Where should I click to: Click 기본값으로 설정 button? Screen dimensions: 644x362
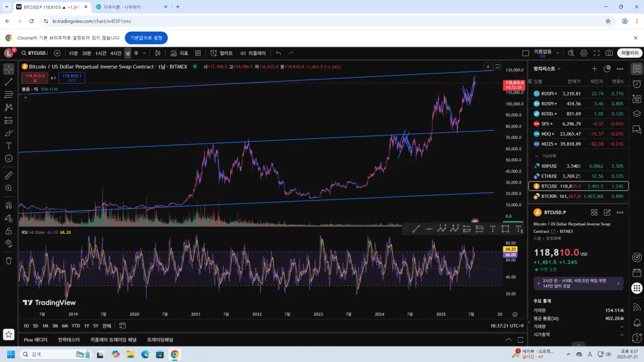pos(146,38)
